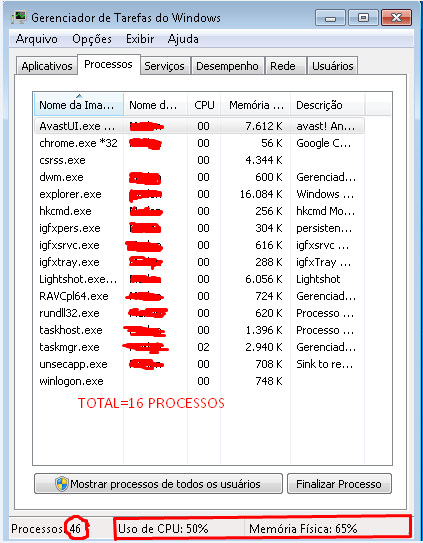Switch to the Desempenho tab
Screen dimensions: 423x543
(x=227, y=66)
